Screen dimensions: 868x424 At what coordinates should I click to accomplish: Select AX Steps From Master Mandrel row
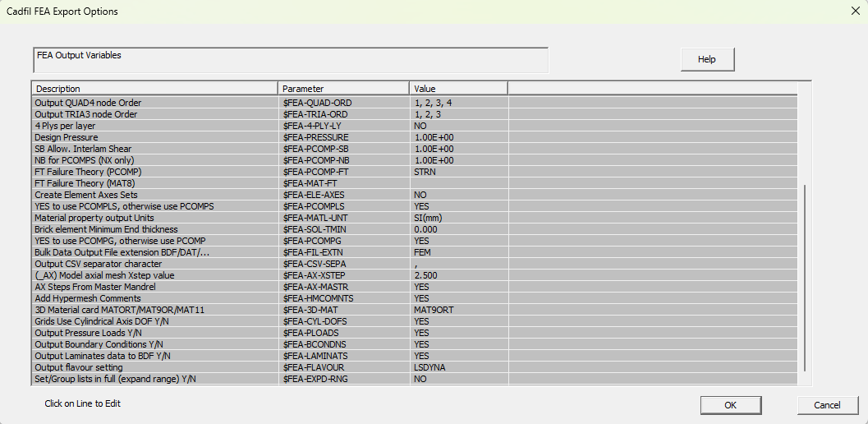415,287
